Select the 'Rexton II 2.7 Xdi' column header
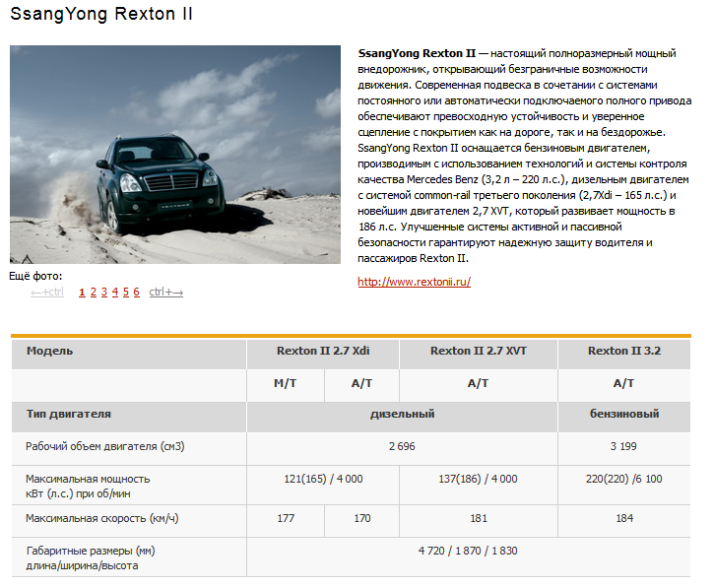Screen dimensions: 714x588 point(323,351)
